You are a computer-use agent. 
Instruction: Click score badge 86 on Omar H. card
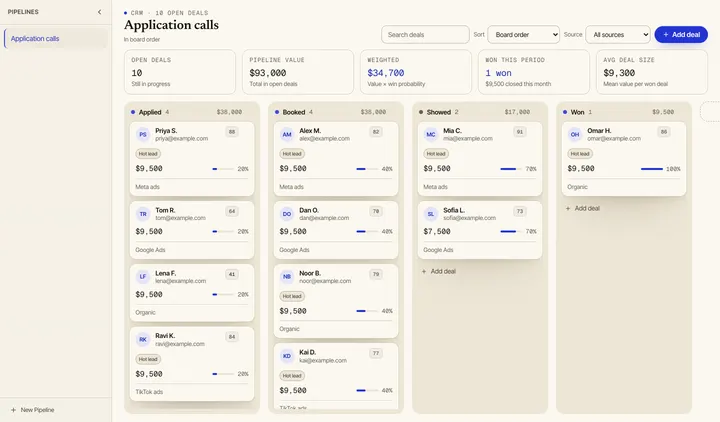coord(664,132)
